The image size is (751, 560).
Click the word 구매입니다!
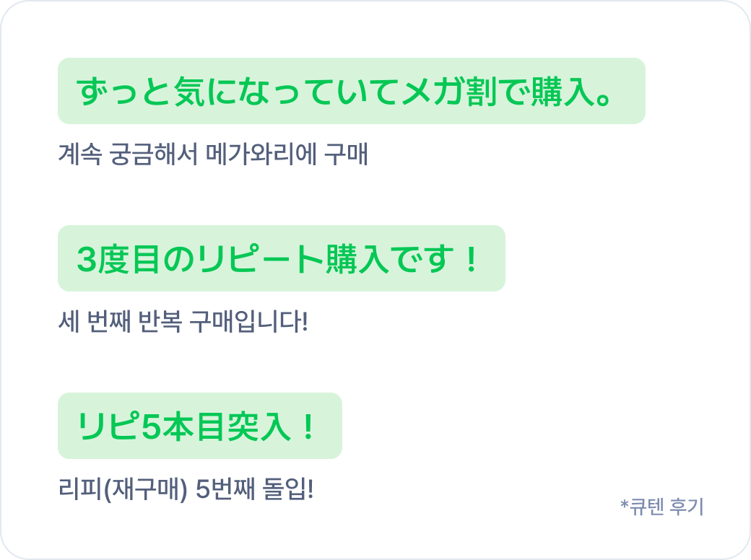pos(249,321)
